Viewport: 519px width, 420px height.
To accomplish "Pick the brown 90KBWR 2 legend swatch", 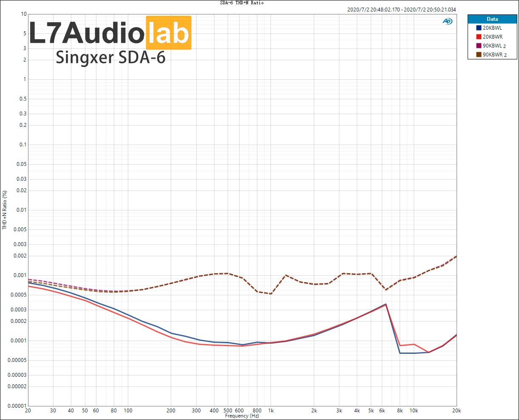I will (479, 55).
